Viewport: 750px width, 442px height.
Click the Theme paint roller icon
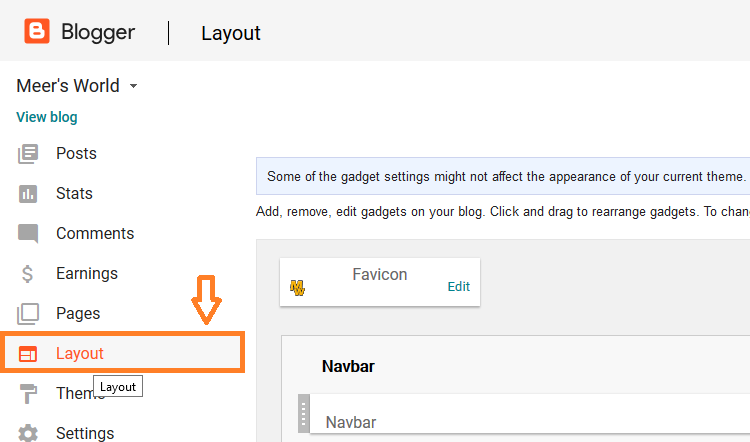click(x=28, y=394)
